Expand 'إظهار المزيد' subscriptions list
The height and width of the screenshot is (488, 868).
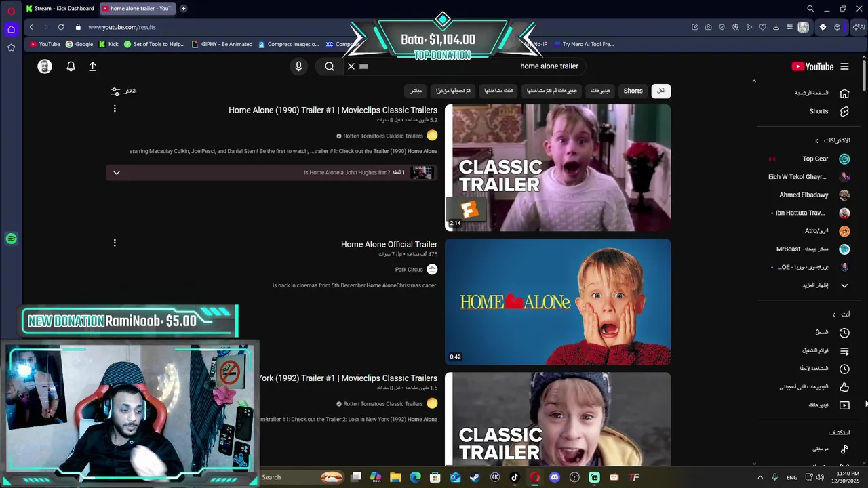pyautogui.click(x=824, y=285)
